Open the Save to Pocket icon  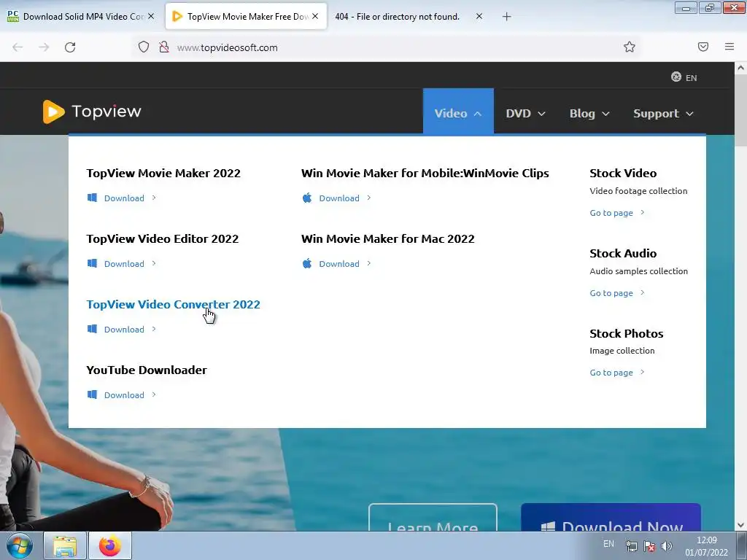(x=703, y=47)
